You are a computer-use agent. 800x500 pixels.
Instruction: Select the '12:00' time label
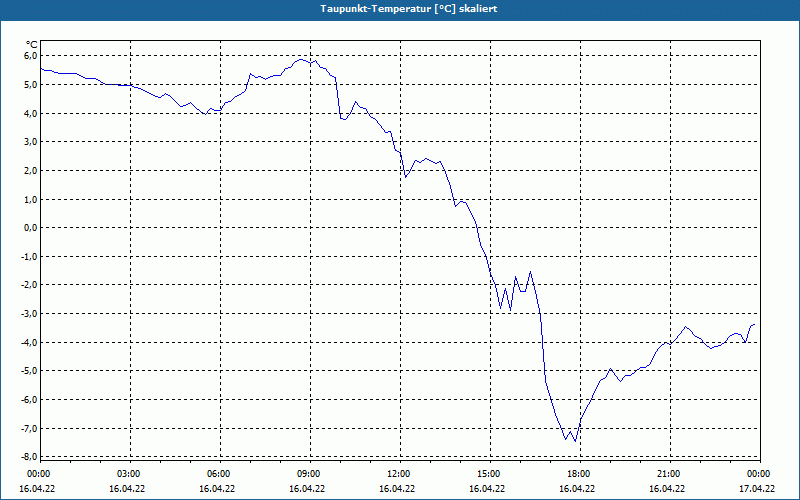pyautogui.click(x=397, y=474)
